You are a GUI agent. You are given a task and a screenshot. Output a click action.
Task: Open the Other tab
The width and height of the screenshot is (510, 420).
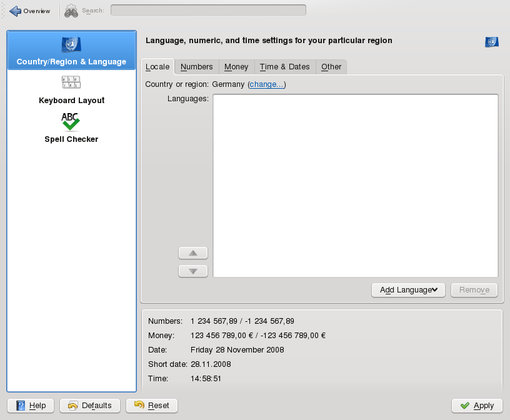(331, 67)
